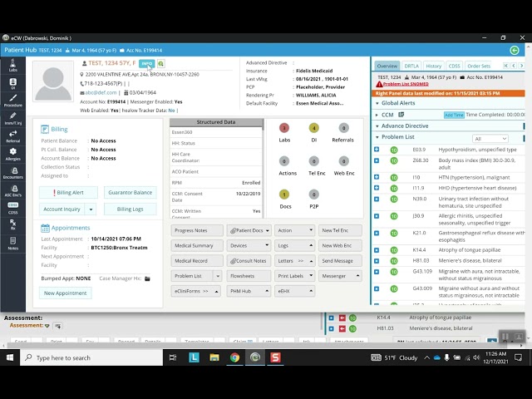The height and width of the screenshot is (399, 532).
Task: Switch to the History tab
Action: tap(433, 66)
